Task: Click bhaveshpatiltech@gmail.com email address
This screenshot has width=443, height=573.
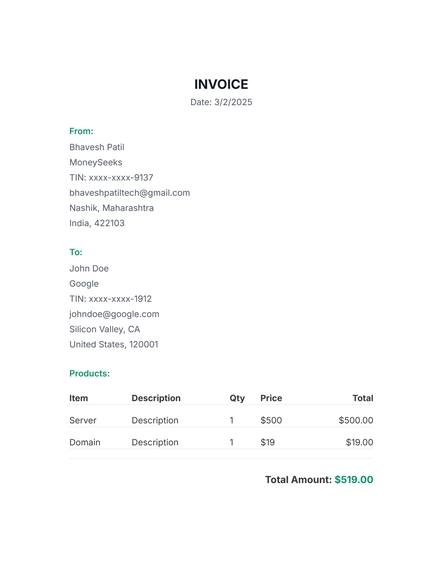Action: click(x=130, y=193)
